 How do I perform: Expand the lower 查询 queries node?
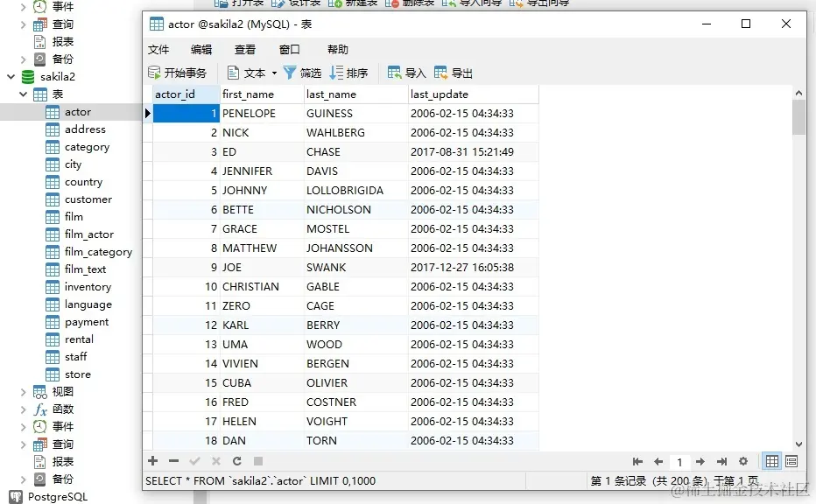point(23,444)
